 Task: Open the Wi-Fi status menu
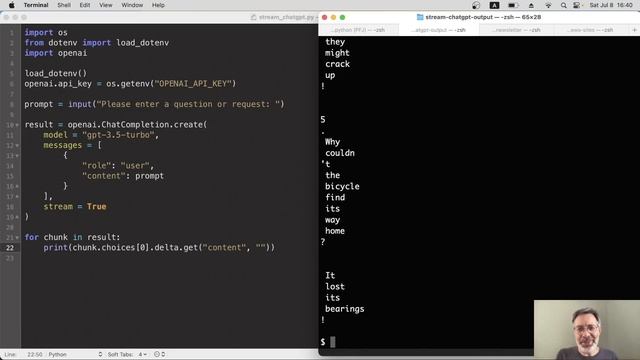coord(548,5)
